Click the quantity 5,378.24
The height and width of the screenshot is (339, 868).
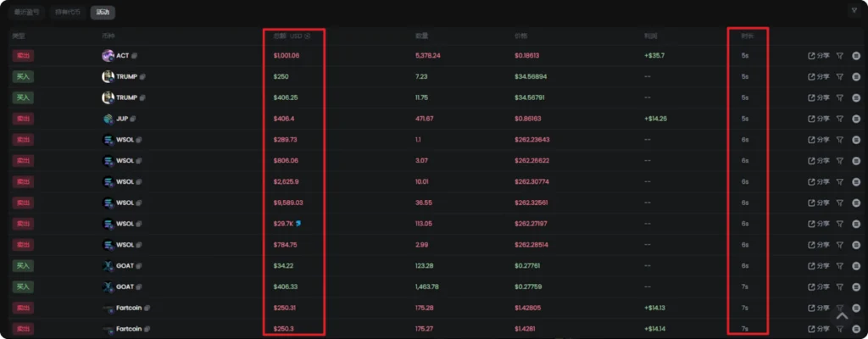[x=428, y=56]
